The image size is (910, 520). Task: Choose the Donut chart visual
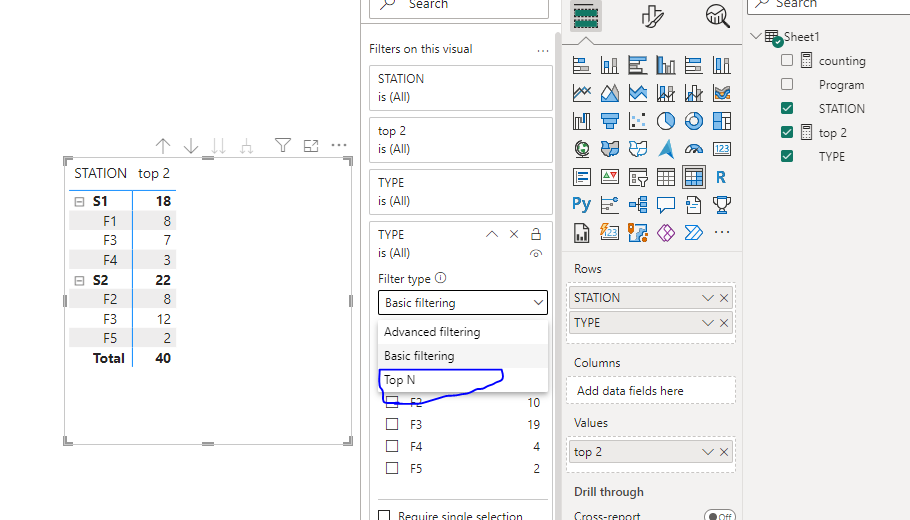[x=694, y=121]
